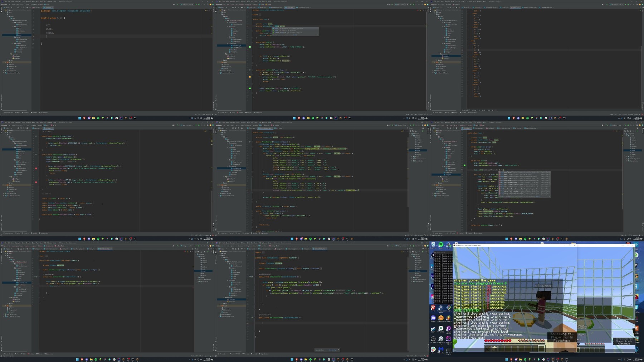This screenshot has height=362, width=644.
Task: Launch Steam from the desktop icons
Action: click(433, 329)
